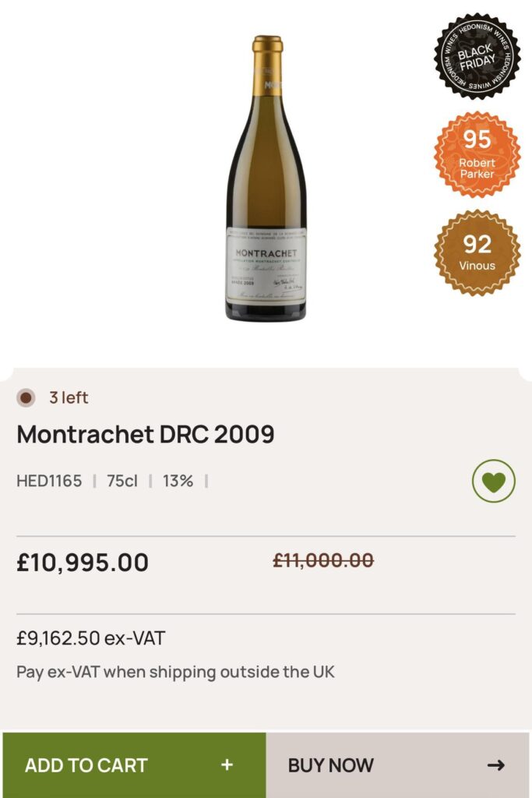Image resolution: width=532 pixels, height=798 pixels.
Task: Toggle the heart wishlist icon
Action: [x=494, y=482]
